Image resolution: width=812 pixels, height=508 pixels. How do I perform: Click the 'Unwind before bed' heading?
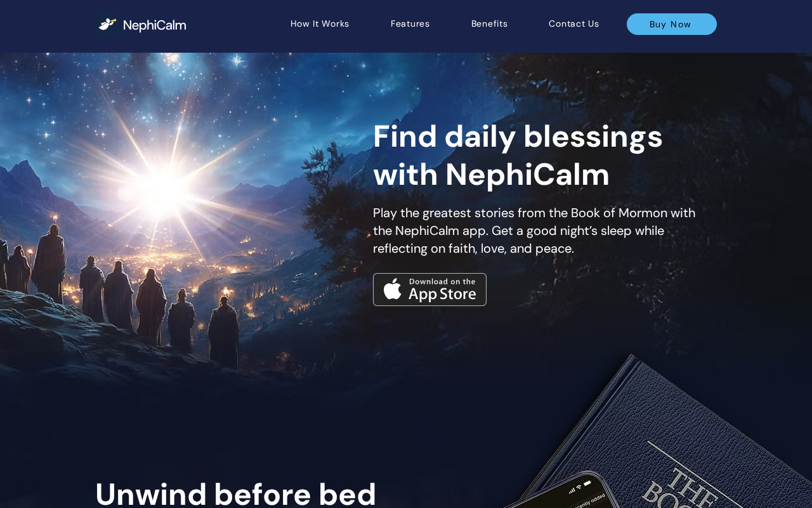point(236,493)
